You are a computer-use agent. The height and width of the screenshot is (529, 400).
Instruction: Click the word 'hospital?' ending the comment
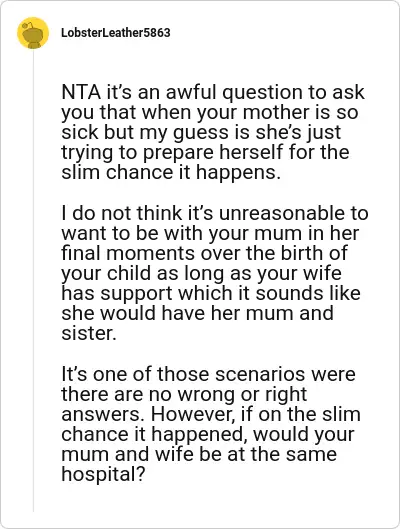point(103,474)
